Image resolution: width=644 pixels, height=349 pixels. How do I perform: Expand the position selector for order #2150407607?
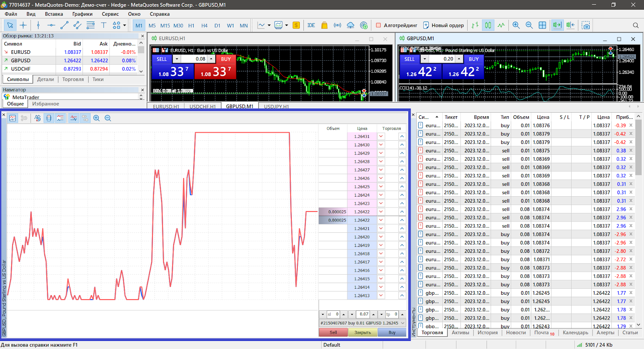click(402, 323)
